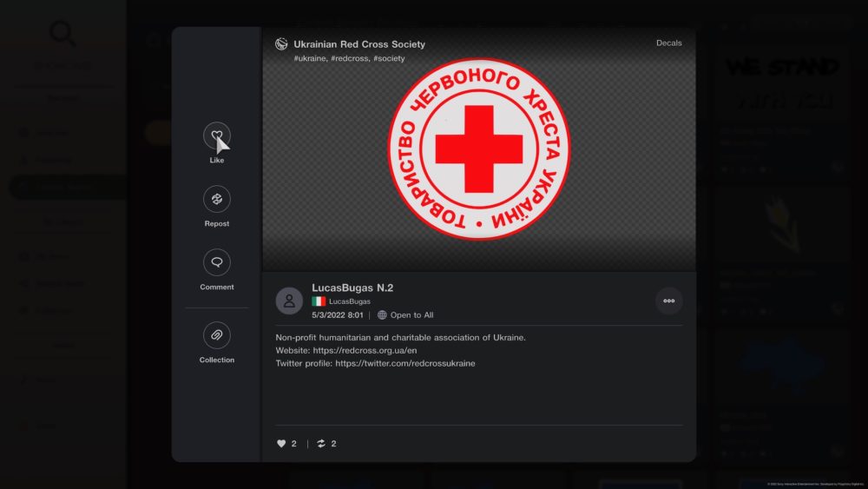Select the #ukraine hashtag
The width and height of the screenshot is (868, 489).
pos(310,58)
